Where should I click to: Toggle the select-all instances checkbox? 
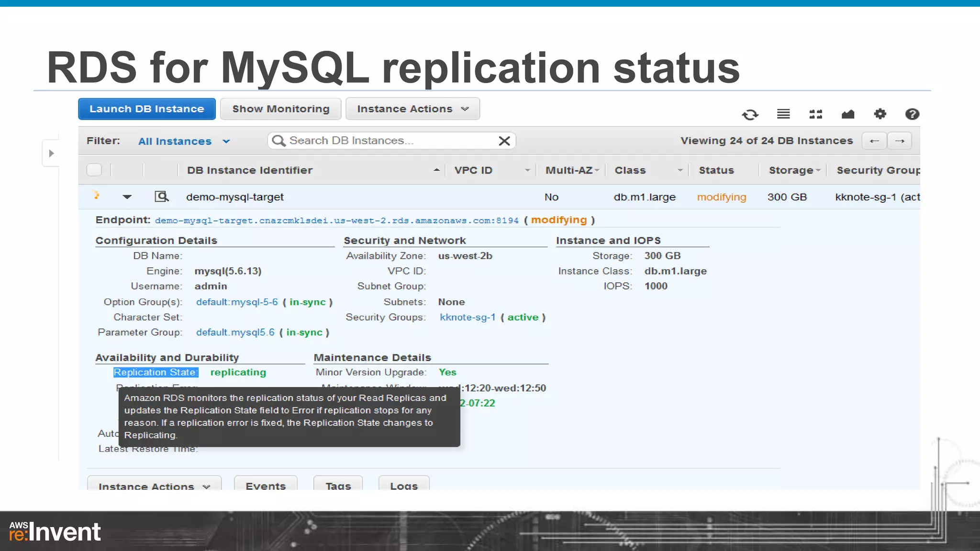pos(94,170)
